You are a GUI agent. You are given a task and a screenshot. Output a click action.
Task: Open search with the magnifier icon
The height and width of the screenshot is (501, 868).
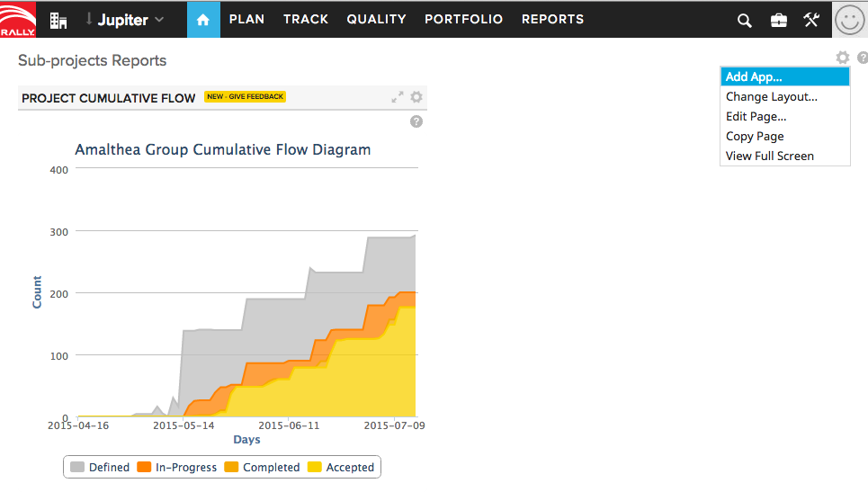[745, 20]
